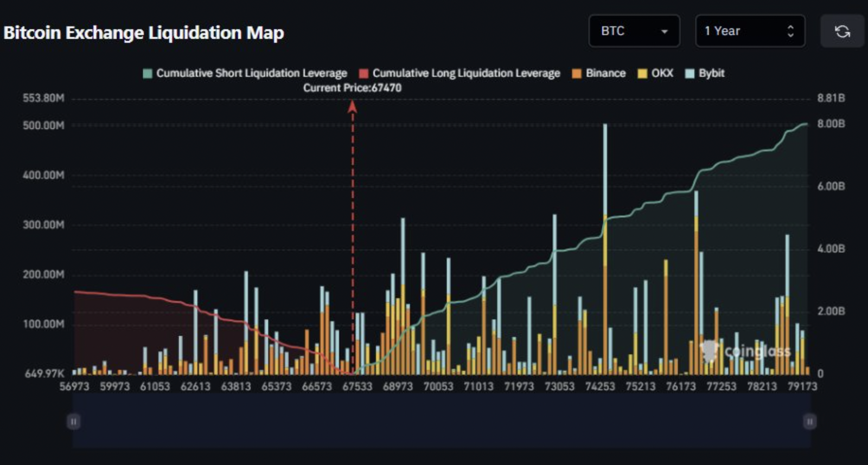Click the light blue Bybit legend swatch

coord(690,74)
